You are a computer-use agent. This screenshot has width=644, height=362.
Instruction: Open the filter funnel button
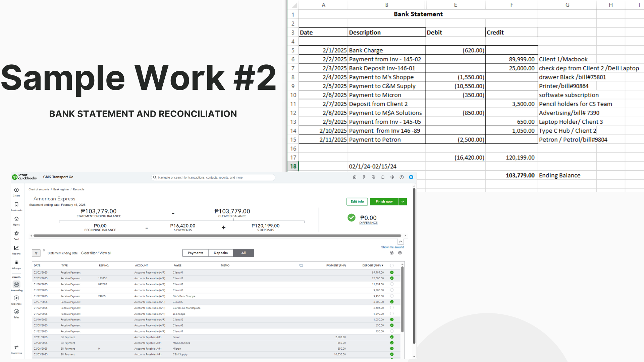[x=36, y=253]
